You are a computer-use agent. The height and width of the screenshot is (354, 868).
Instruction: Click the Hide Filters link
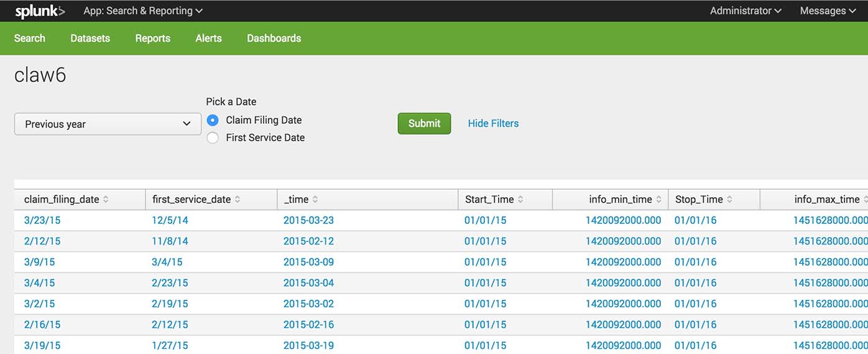493,123
